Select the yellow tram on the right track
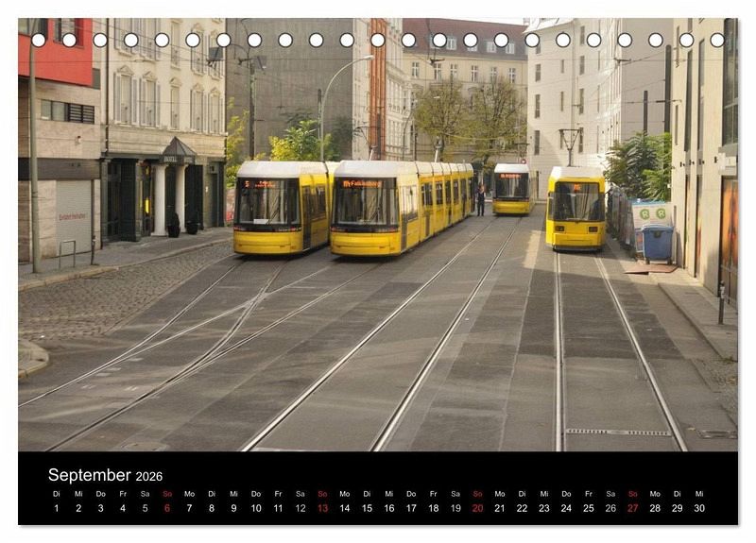This screenshot has width=756, height=543. point(576,208)
